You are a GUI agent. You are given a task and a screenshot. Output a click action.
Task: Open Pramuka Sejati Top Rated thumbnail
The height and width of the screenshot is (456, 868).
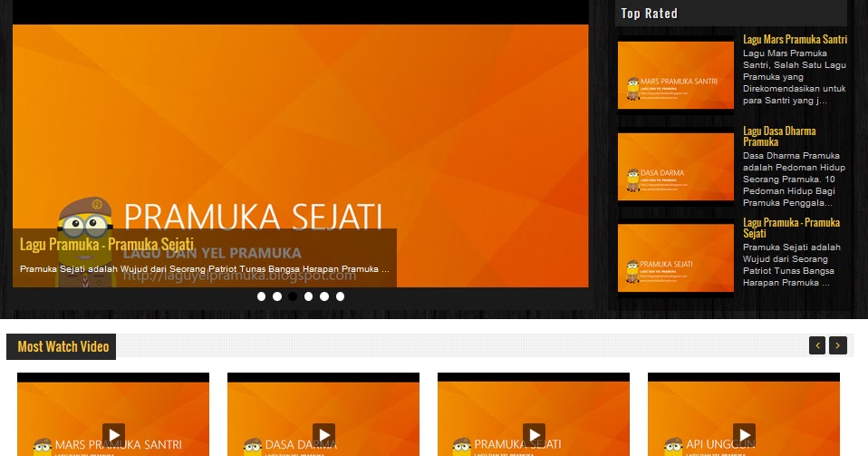(x=676, y=258)
